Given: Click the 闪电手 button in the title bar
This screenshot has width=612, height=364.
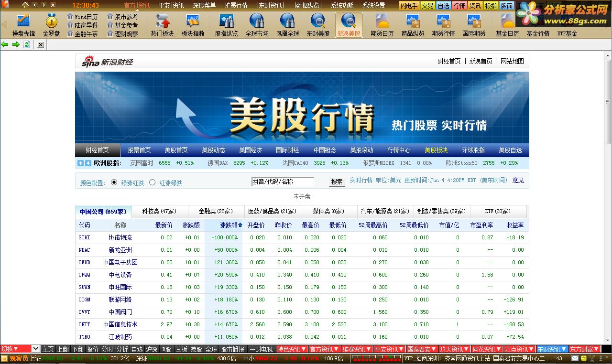Looking at the screenshot, I should coord(409,6).
